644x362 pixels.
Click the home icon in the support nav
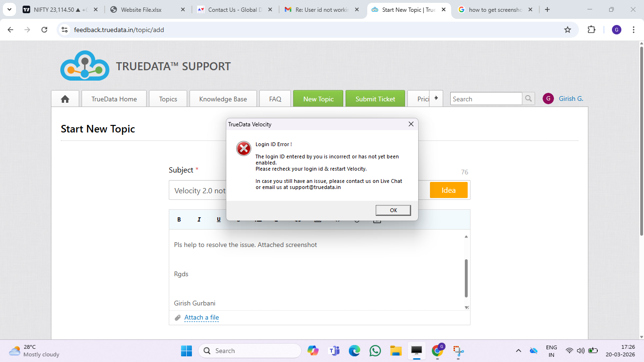coord(65,99)
